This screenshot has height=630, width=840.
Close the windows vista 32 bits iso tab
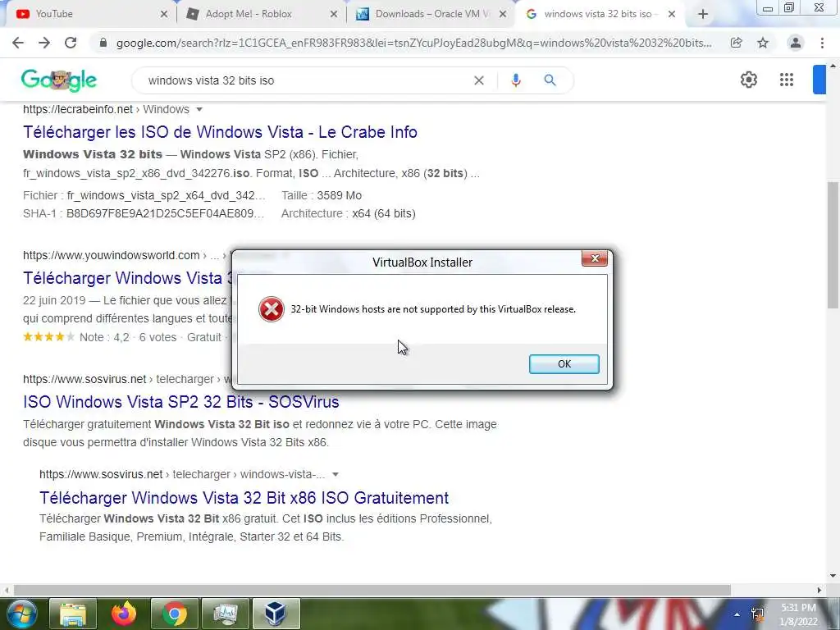click(671, 15)
